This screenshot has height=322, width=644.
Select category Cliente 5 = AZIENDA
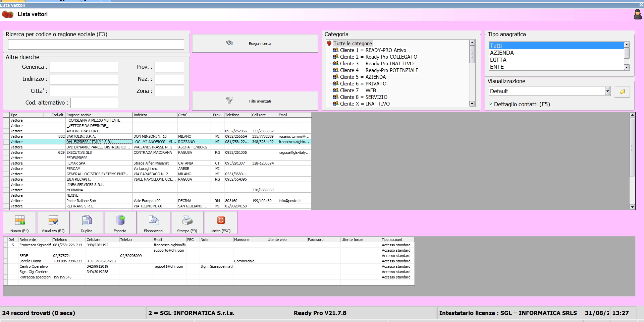click(359, 77)
